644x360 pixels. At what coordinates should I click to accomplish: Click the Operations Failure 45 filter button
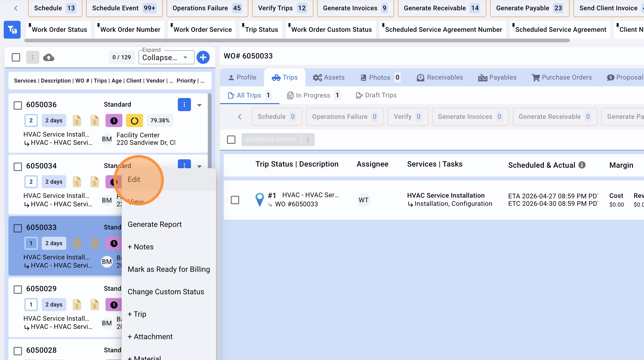(207, 8)
